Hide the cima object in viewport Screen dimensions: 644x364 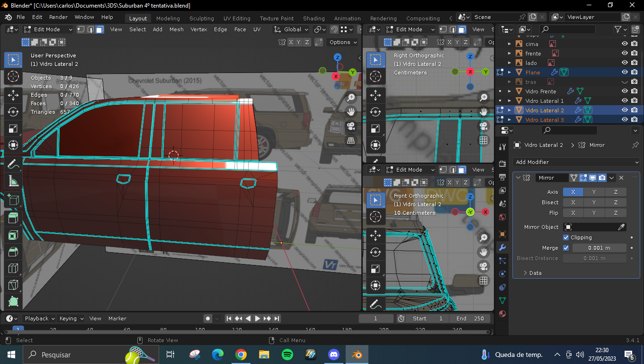click(x=625, y=44)
